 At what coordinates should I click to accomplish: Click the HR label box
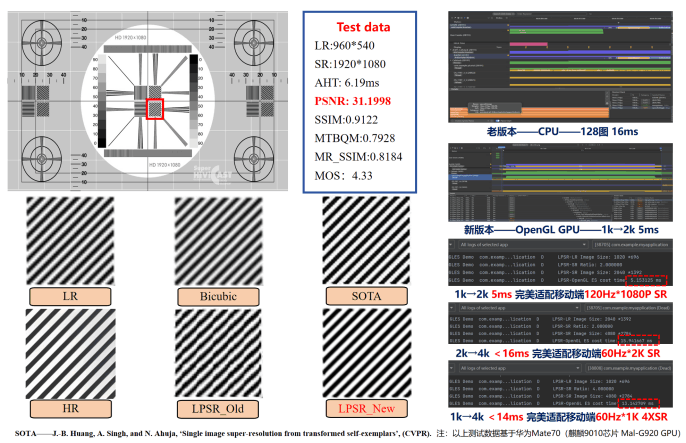coord(70,409)
